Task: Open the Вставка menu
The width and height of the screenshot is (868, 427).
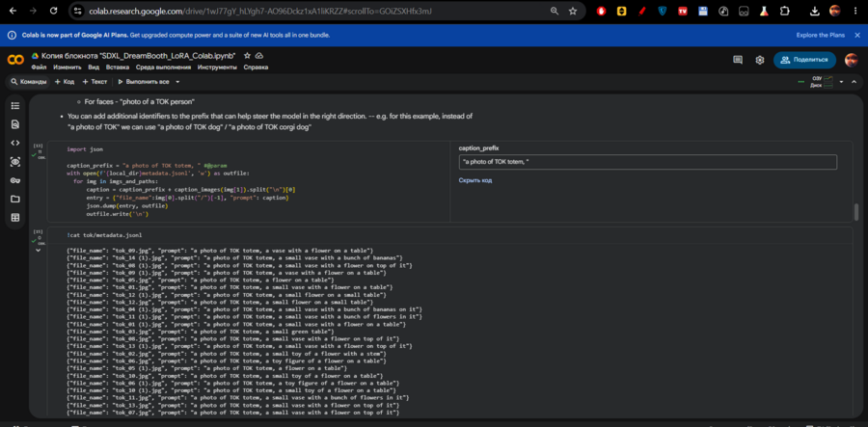Action: coord(118,67)
